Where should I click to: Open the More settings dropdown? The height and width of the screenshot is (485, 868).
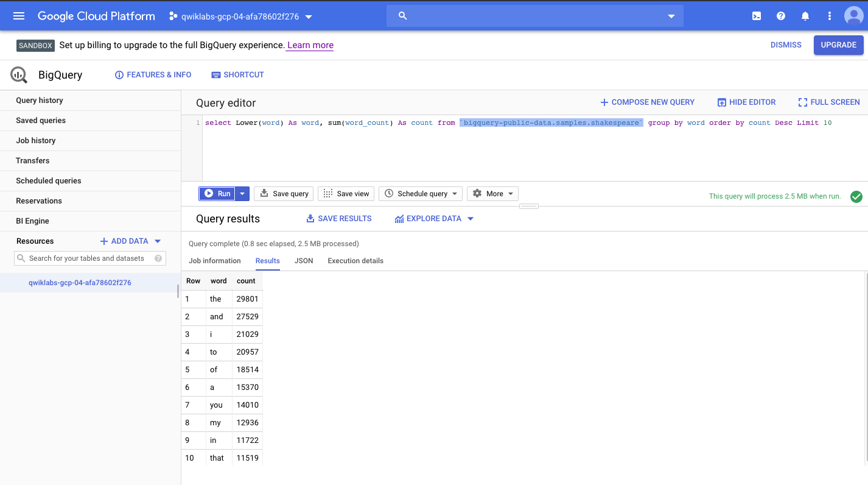click(x=492, y=194)
